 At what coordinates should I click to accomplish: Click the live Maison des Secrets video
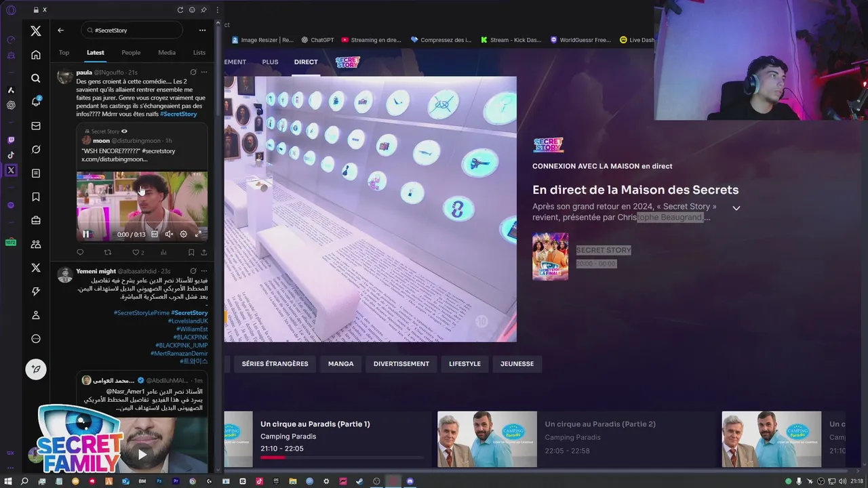[x=370, y=209]
